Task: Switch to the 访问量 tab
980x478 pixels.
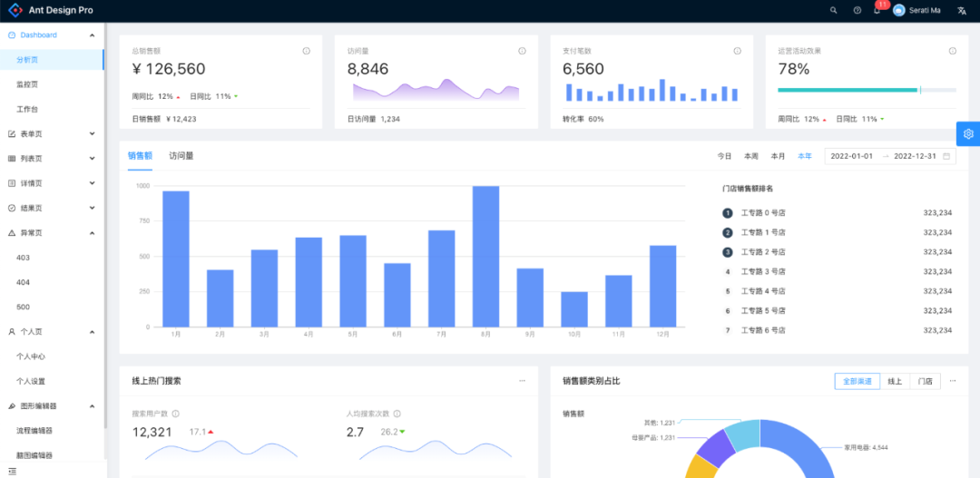Action: coord(181,156)
